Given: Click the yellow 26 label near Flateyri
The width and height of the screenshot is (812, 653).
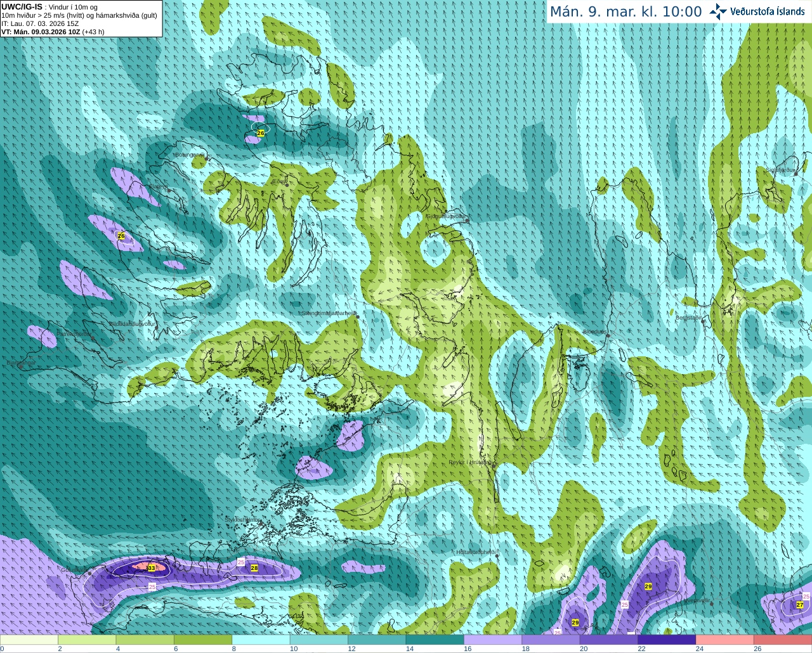Looking at the screenshot, I should 121,236.
